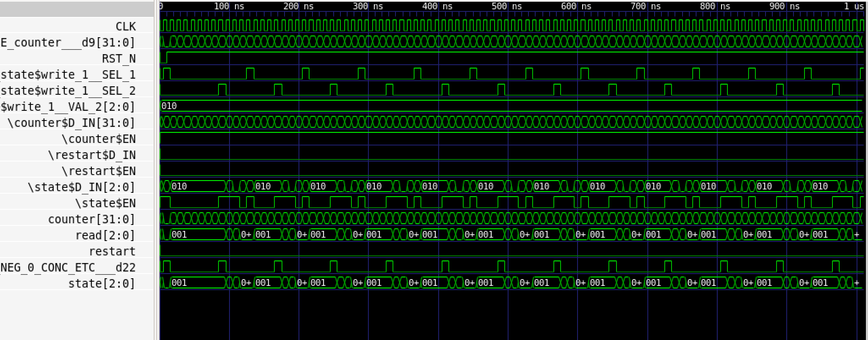Highlight the state$write_1__SEL_2 signal name
868x340 pixels.
click(x=68, y=91)
